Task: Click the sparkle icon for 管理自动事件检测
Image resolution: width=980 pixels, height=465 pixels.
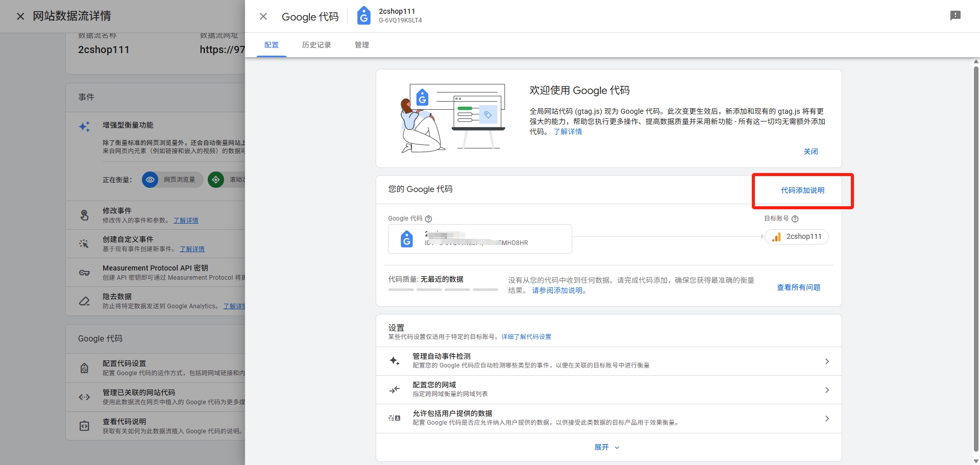Action: click(x=395, y=361)
